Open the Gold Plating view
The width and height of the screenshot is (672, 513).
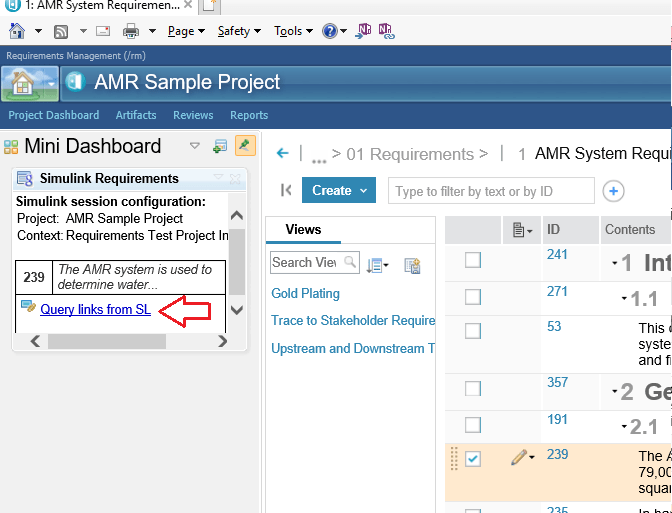click(305, 293)
